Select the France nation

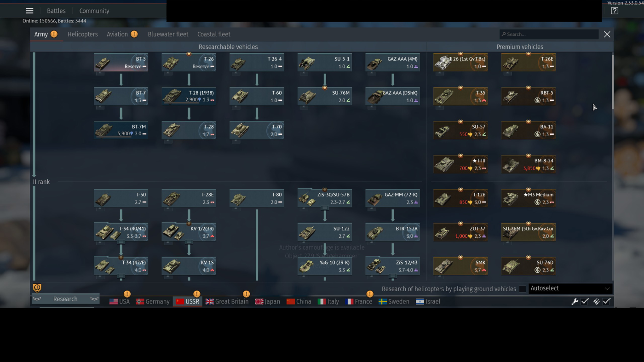(359, 302)
